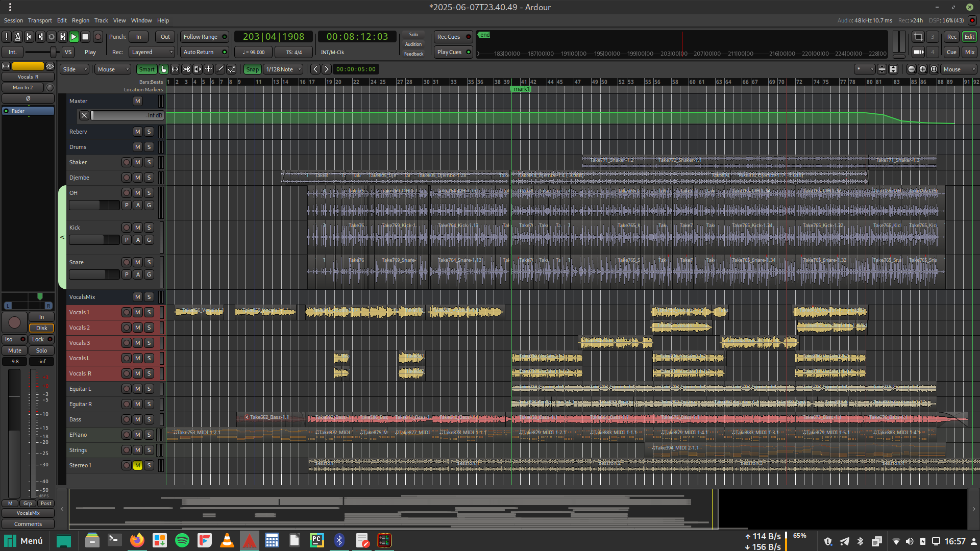This screenshot has height=551, width=980.
Task: Click the shrink tracks vertical icon
Action: pyautogui.click(x=882, y=69)
